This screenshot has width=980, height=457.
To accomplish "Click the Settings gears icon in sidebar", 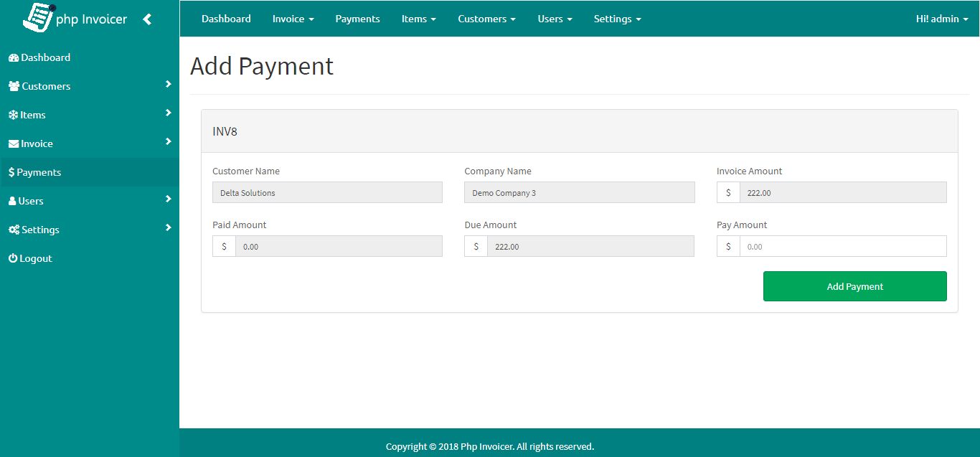I will pos(14,230).
